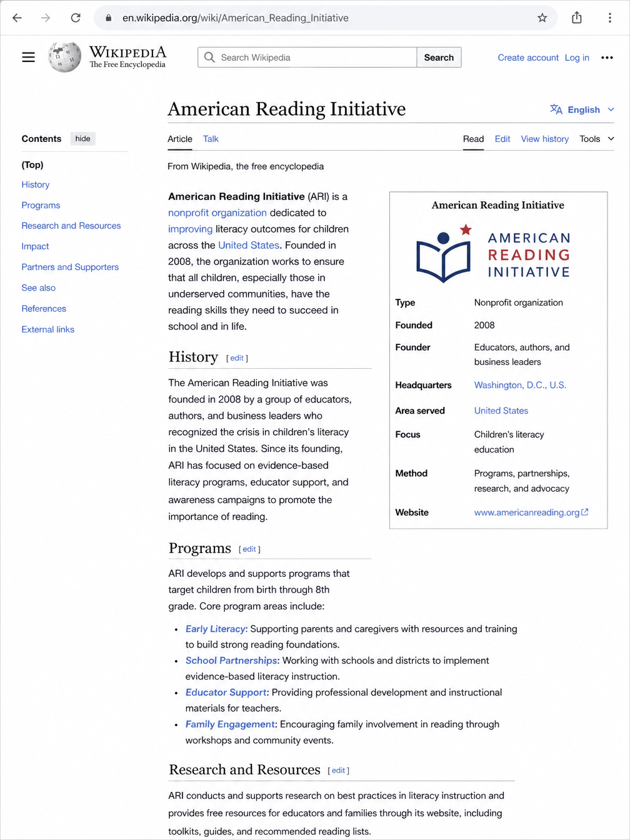Open the Washington, D.C., U.S. infobox link
The height and width of the screenshot is (840, 630).
(x=520, y=385)
